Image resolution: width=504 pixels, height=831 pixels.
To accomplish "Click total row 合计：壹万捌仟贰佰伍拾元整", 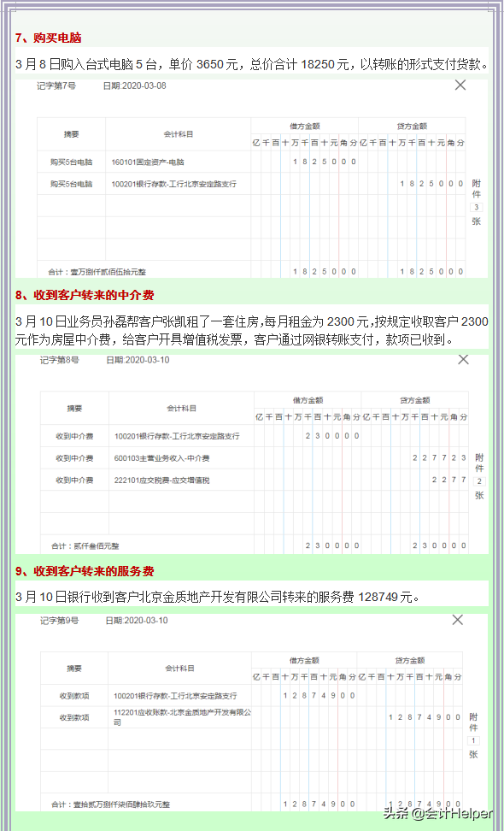I will [x=98, y=272].
